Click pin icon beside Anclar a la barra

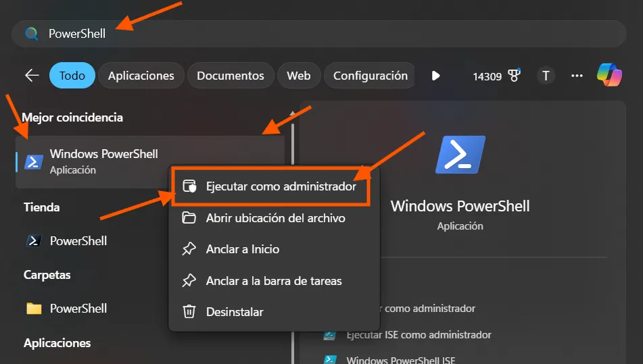pos(189,280)
